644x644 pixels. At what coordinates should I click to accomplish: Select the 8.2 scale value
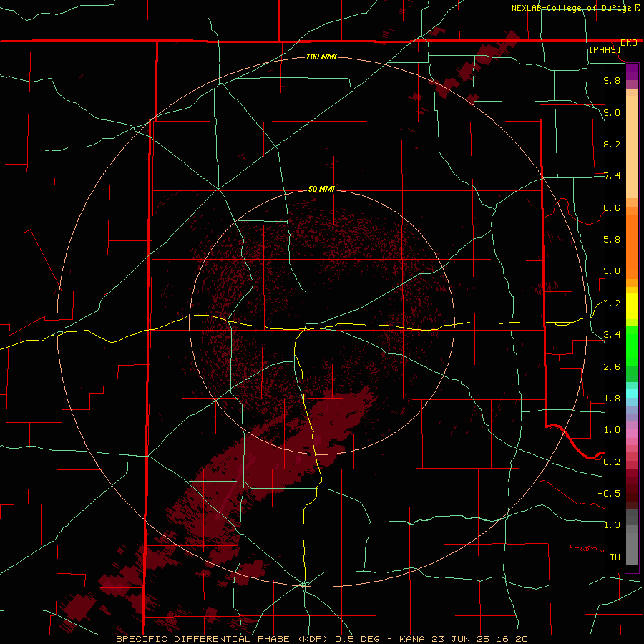point(612,144)
